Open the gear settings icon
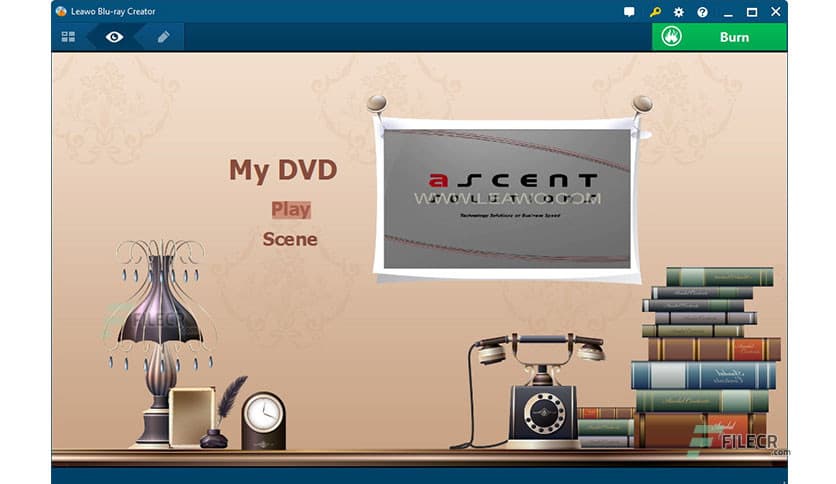 679,12
